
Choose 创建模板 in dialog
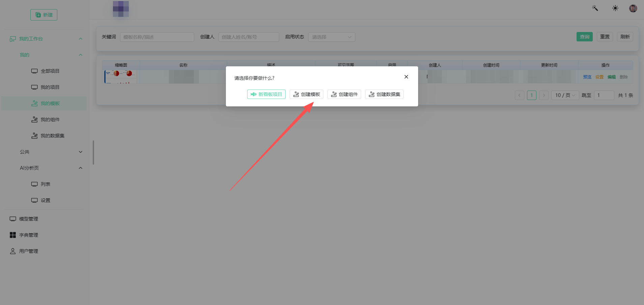[x=306, y=94]
